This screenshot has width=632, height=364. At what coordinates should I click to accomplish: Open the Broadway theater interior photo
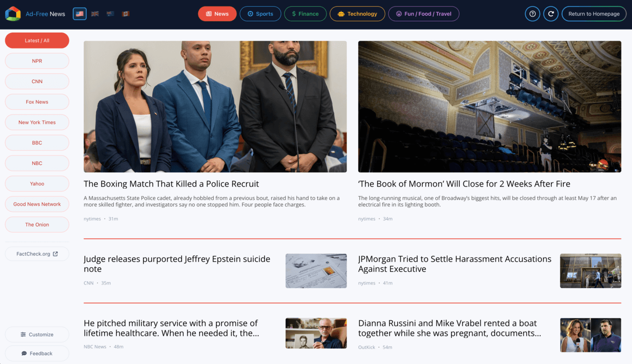point(489,106)
